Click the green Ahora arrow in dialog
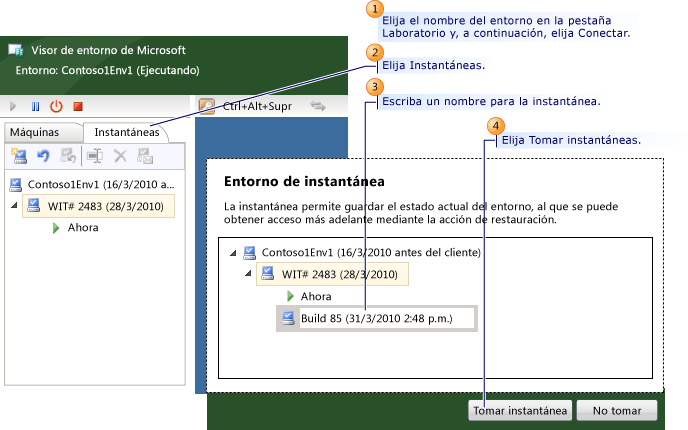Viewport: 688px width, 430px height. click(290, 296)
